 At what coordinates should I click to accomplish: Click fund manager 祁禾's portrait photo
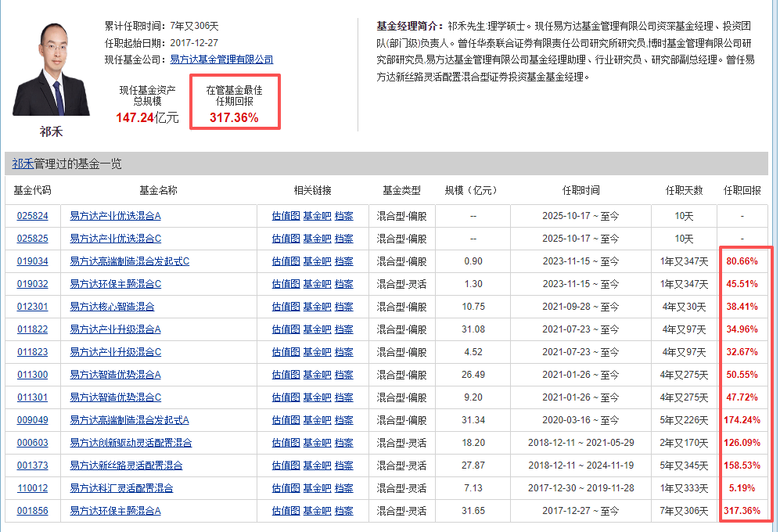tap(51, 69)
